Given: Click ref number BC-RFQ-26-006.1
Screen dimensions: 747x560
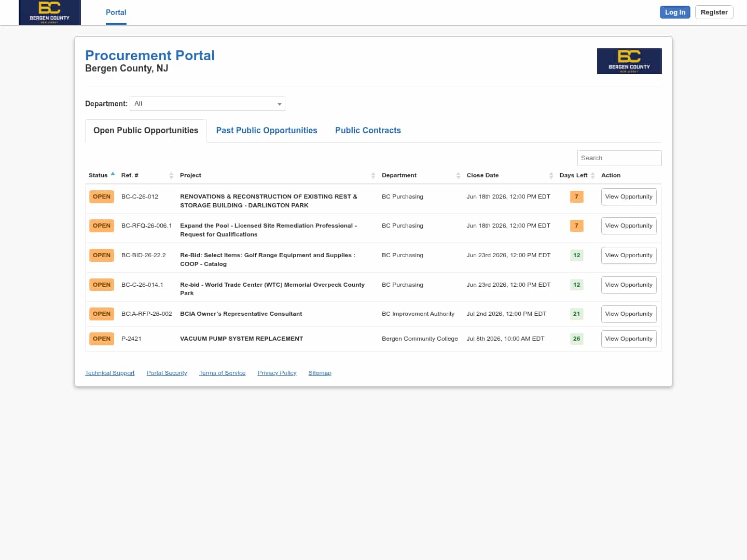Looking at the screenshot, I should click(x=146, y=226).
